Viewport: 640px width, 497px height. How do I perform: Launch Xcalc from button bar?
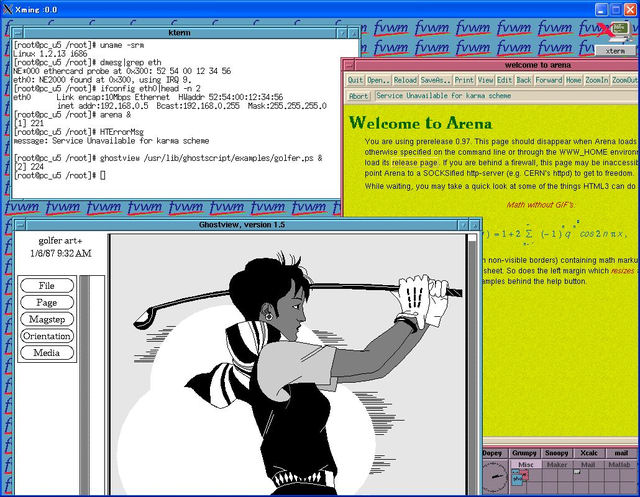(x=589, y=453)
